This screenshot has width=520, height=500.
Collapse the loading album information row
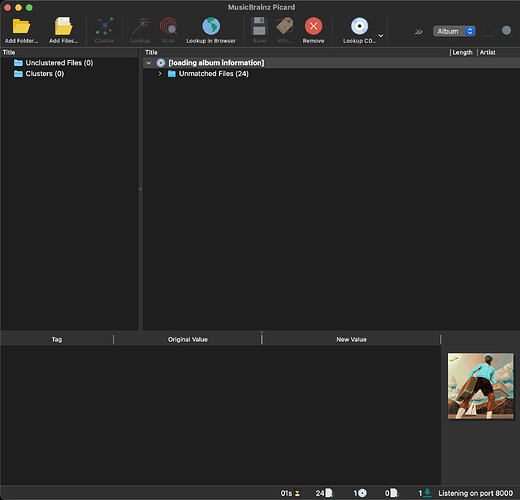[149, 63]
